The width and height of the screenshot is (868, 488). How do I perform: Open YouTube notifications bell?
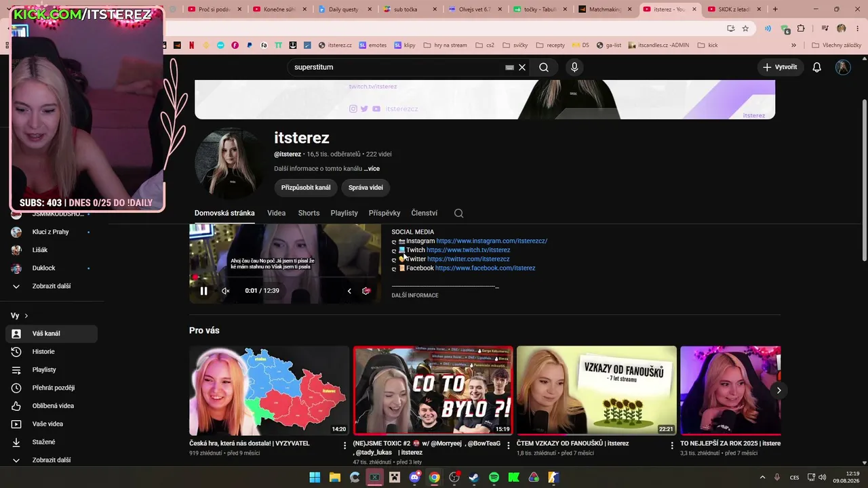click(816, 67)
